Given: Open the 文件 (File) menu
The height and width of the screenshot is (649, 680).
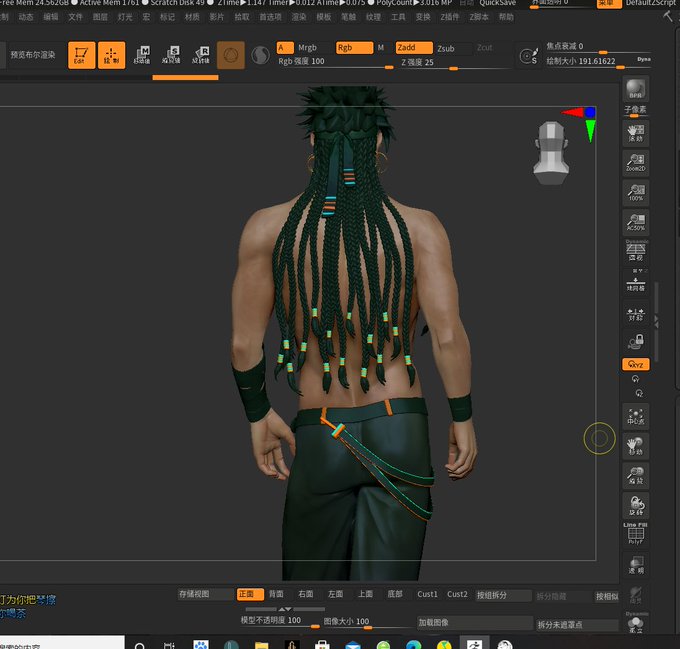Looking at the screenshot, I should coord(75,17).
